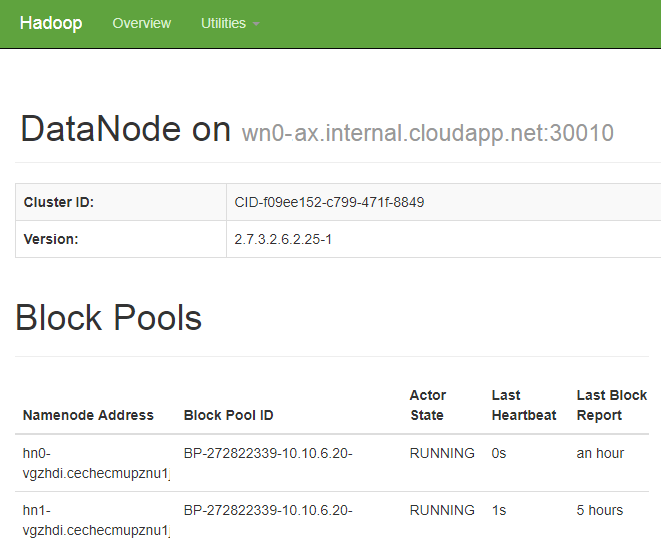Viewport: 661px width, 560px height.
Task: Expand the Utilities dropdown menu
Action: pyautogui.click(x=230, y=23)
